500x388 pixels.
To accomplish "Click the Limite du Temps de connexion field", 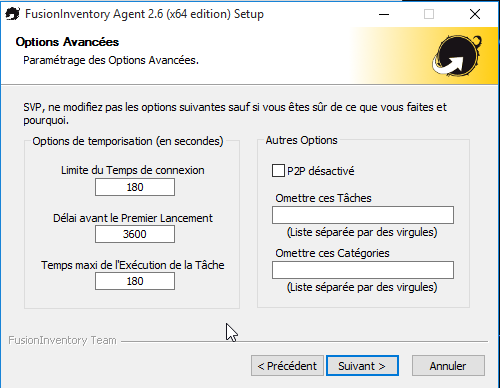I will pos(135,187).
